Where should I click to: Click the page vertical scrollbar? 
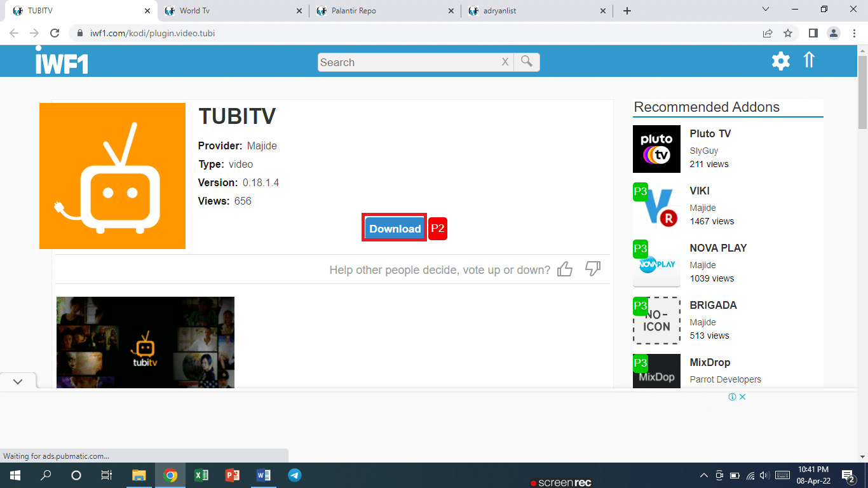click(862, 92)
